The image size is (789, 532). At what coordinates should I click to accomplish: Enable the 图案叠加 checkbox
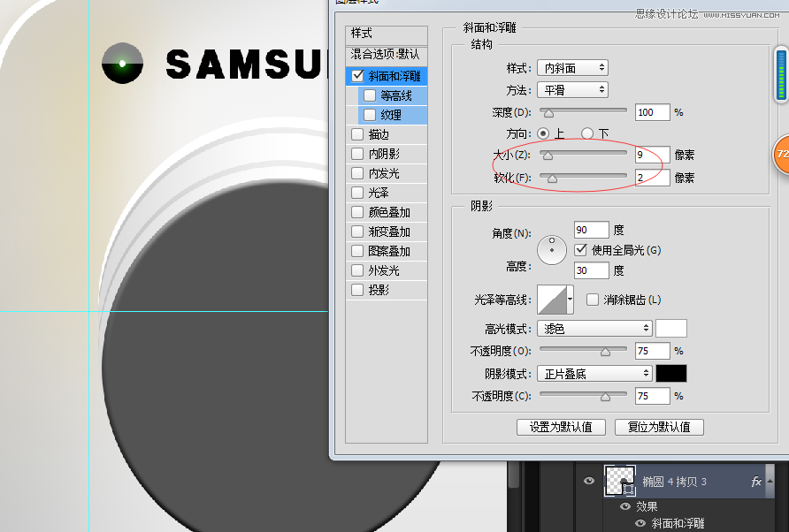tap(357, 251)
